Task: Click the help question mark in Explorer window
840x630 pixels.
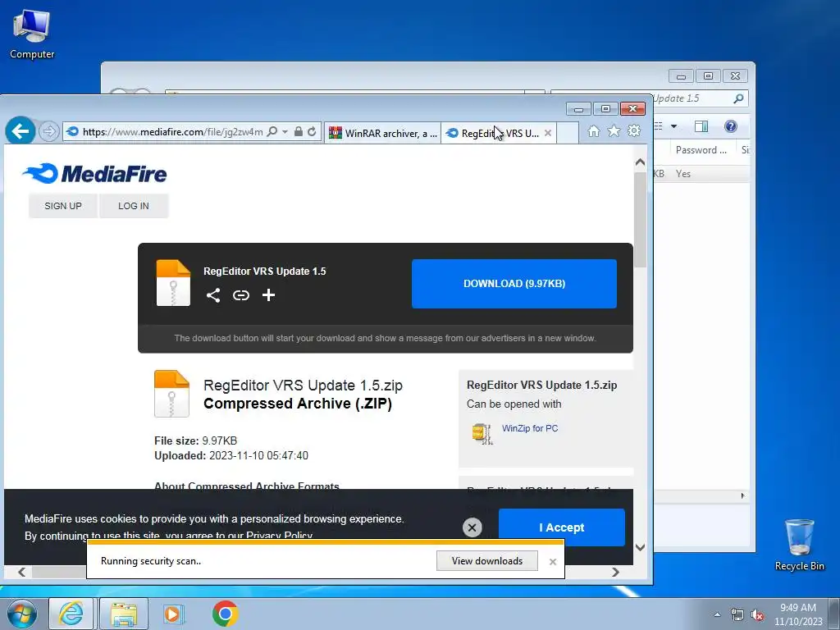Action: click(731, 126)
